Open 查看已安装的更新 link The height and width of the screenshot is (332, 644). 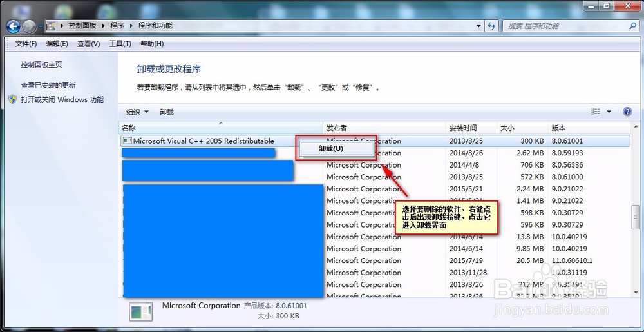(x=48, y=85)
